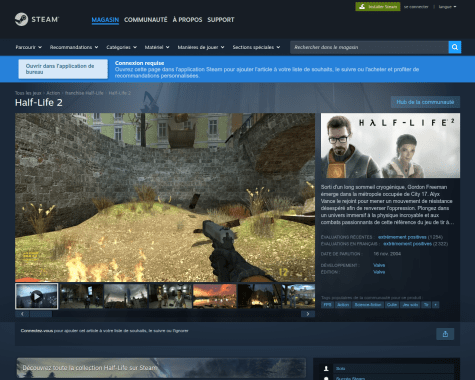Viewport: 475px width, 380px height.
Task: Select the sunset orange sky thumbnail
Action: click(215, 296)
